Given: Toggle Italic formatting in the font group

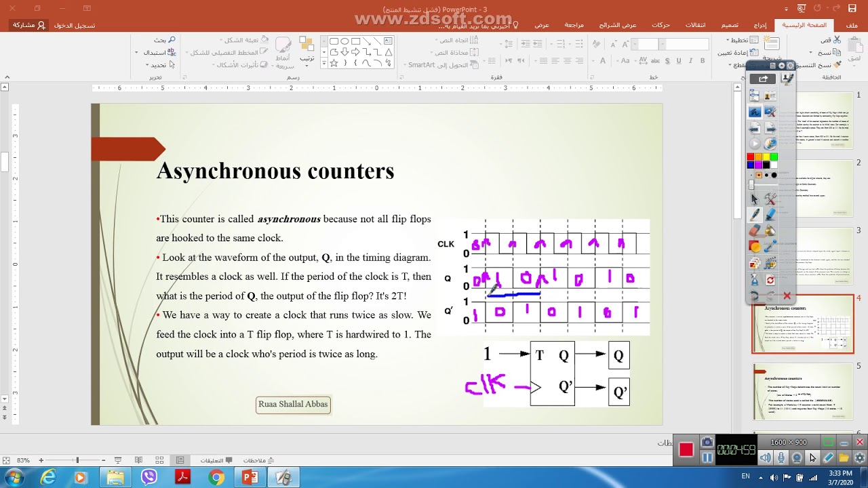Looking at the screenshot, I should pyautogui.click(x=690, y=61).
